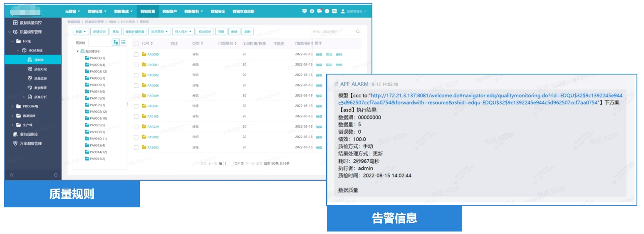Expand the 启用禁用 dropdown
644x234 pixels.
click(160, 32)
